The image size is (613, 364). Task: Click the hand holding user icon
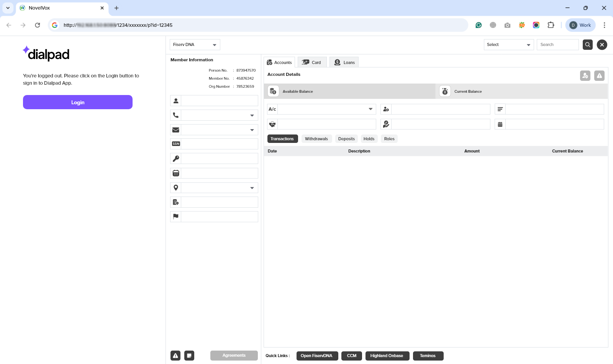point(386,124)
